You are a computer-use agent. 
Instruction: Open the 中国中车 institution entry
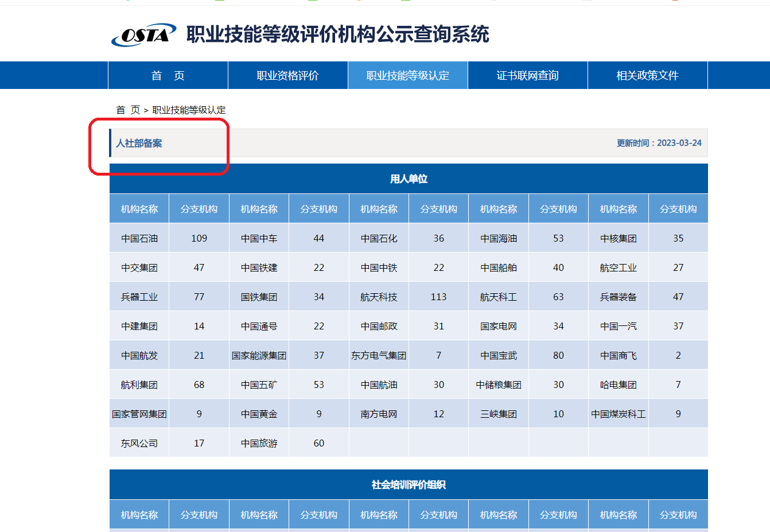coord(259,238)
